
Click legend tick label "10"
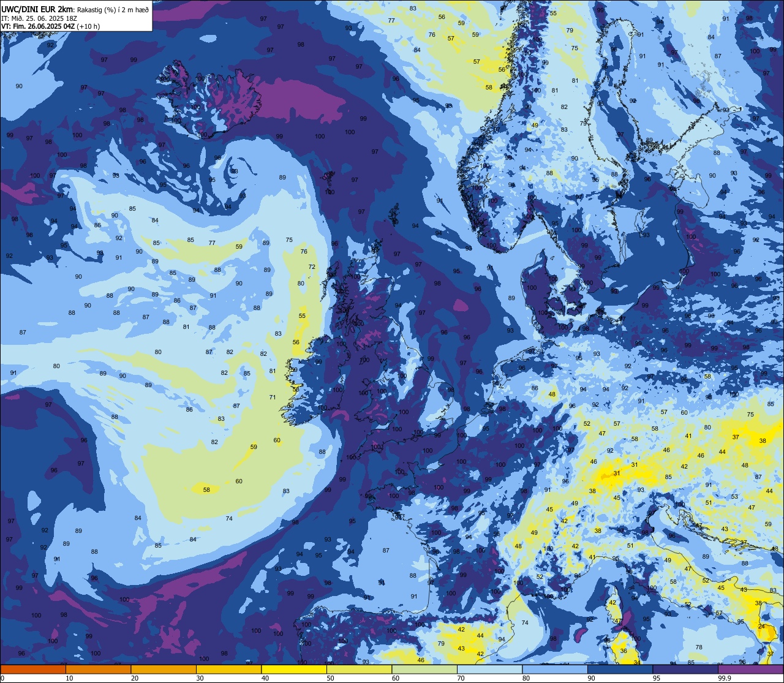(69, 678)
